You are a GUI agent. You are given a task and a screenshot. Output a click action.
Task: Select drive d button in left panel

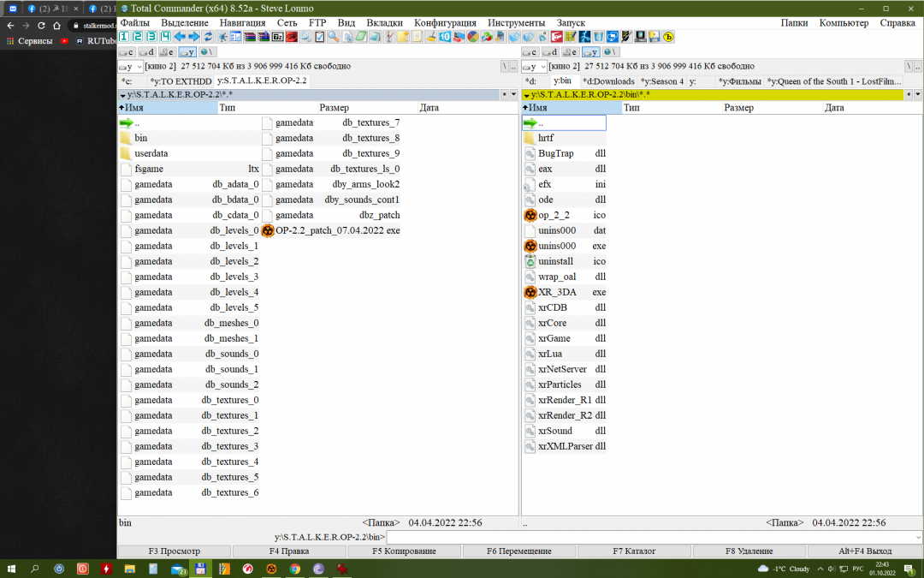(147, 52)
